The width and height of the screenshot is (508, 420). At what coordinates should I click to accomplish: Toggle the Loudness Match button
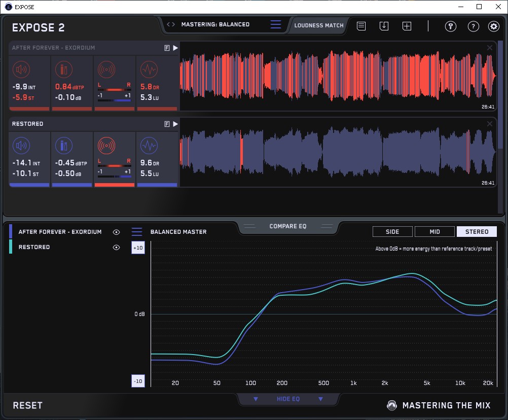point(319,25)
